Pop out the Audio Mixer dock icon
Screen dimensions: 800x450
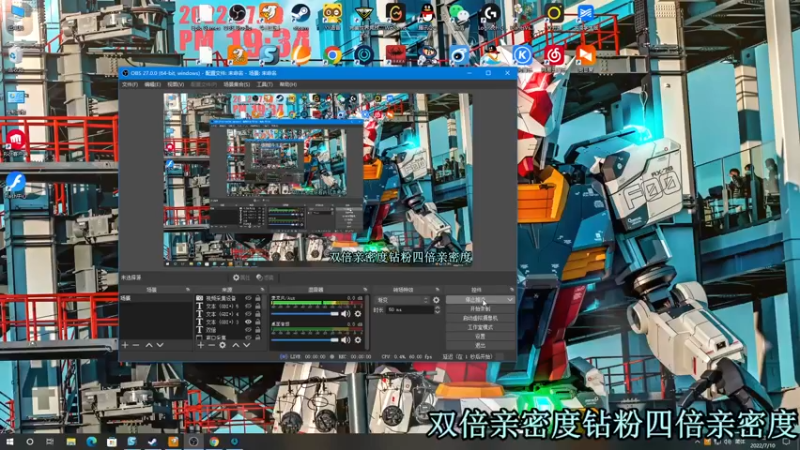click(x=365, y=290)
